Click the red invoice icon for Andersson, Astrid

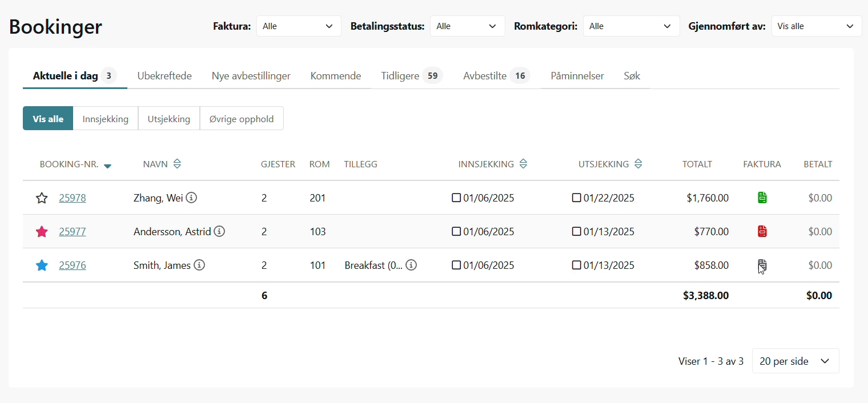(762, 232)
